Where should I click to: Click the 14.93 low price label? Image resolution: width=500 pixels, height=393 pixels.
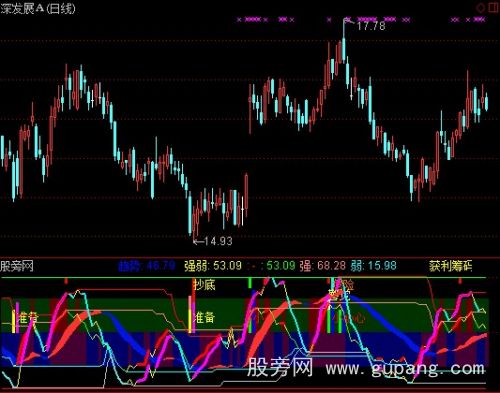click(218, 241)
